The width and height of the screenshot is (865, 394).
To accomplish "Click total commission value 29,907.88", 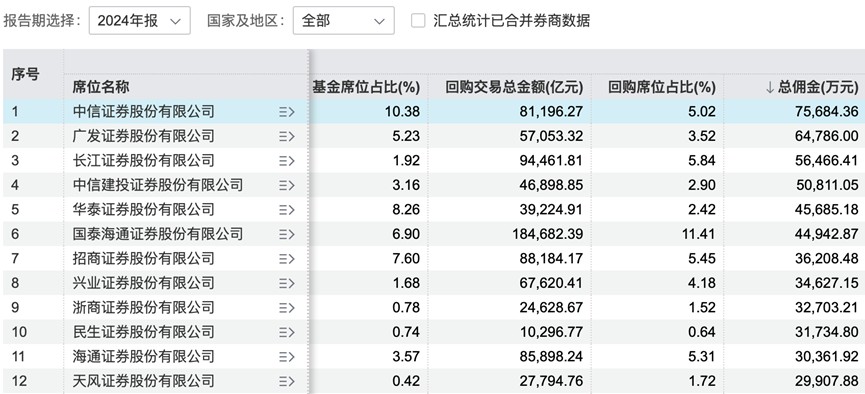I will click(827, 381).
